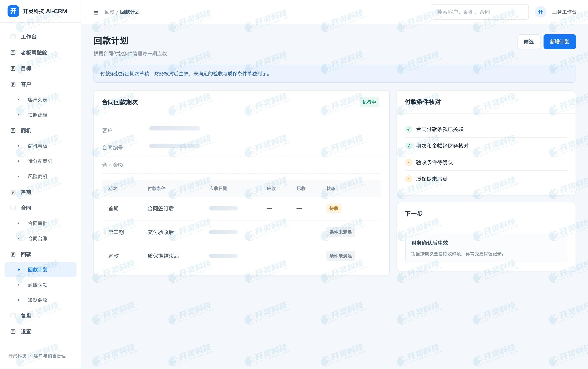
Task: Click the 筛选 button
Action: (529, 42)
